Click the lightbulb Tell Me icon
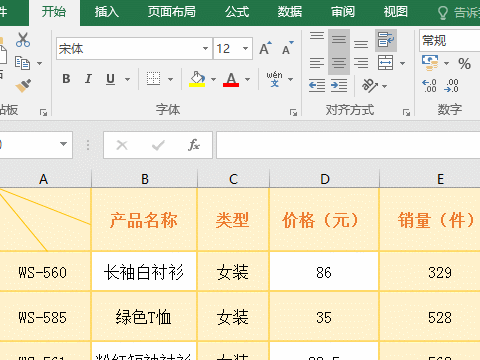 coord(442,13)
